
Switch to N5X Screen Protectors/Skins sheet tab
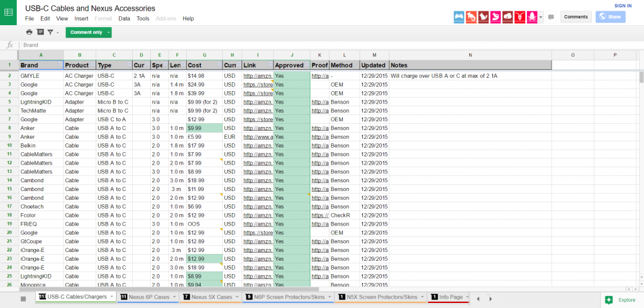coord(380,297)
